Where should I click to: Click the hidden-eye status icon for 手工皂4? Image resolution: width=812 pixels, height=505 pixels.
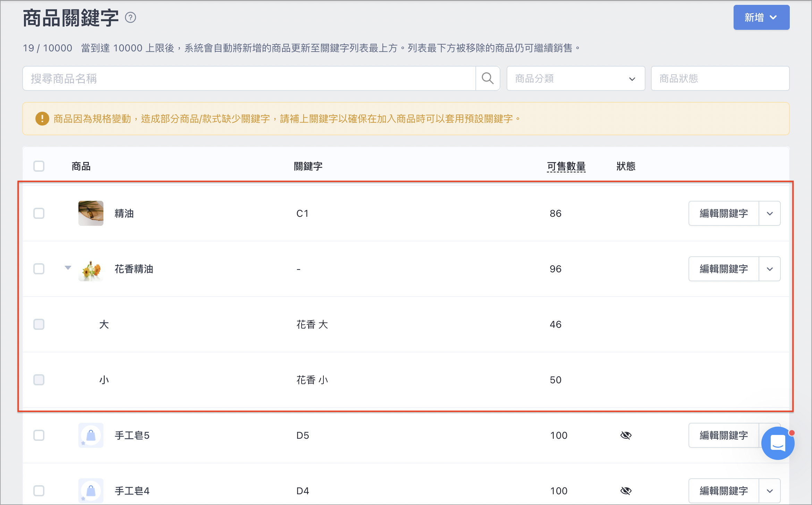click(x=626, y=491)
